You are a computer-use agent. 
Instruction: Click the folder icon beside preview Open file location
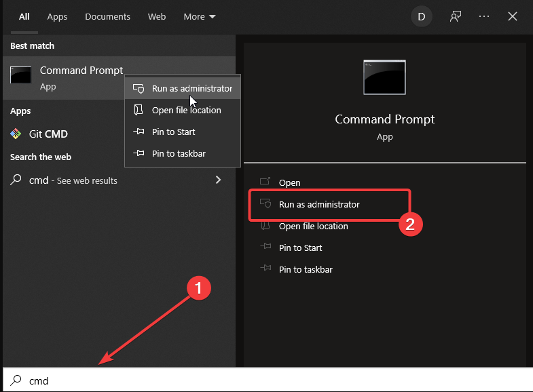point(265,225)
